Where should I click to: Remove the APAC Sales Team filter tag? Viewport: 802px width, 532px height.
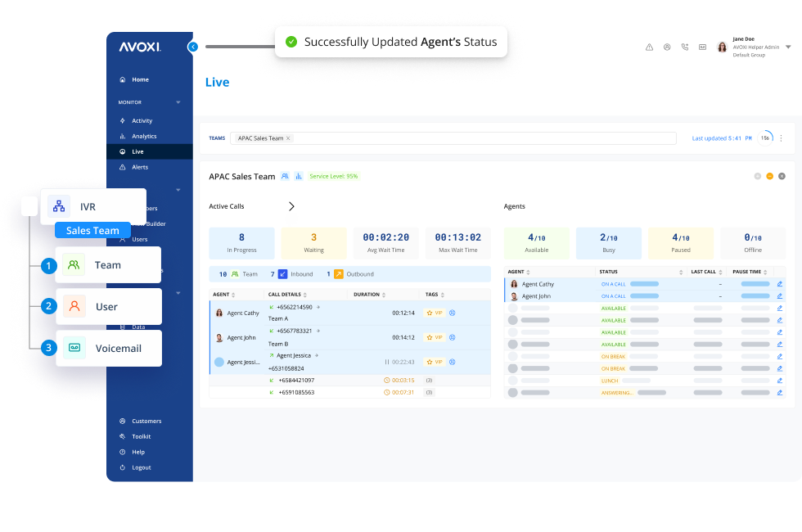pos(288,138)
